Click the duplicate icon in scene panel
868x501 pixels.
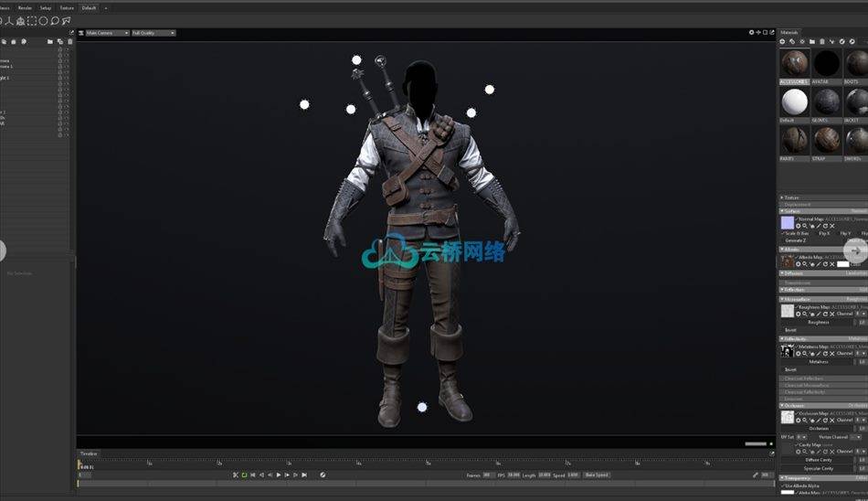[59, 41]
